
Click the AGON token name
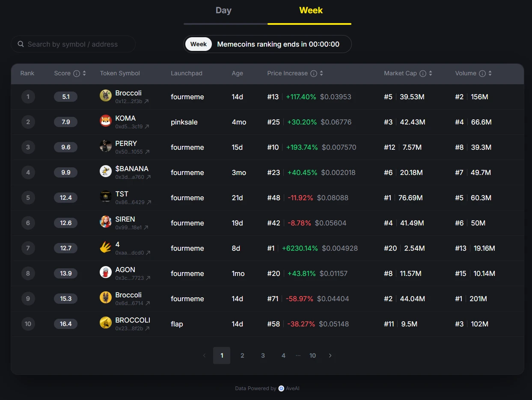[x=125, y=270]
